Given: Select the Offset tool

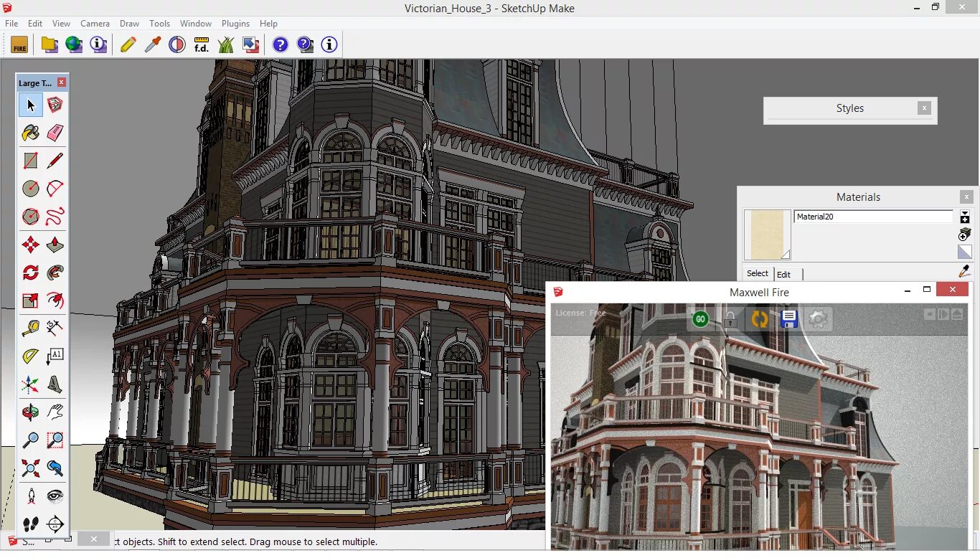Looking at the screenshot, I should click(55, 301).
